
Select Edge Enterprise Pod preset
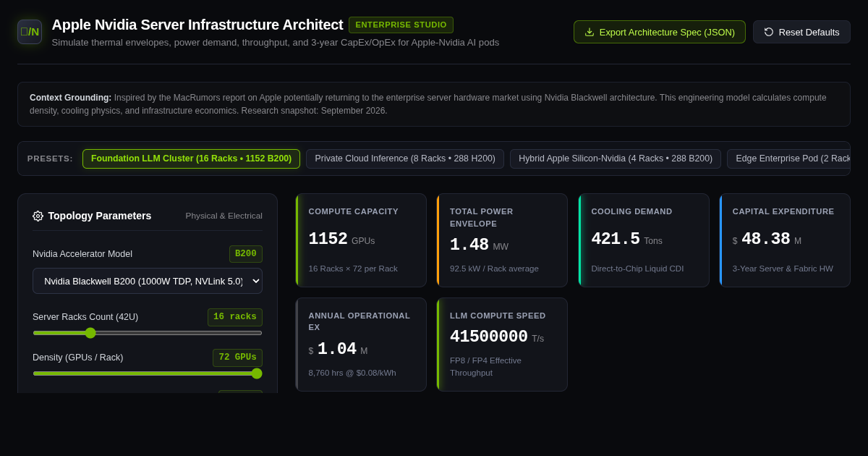[x=788, y=159]
